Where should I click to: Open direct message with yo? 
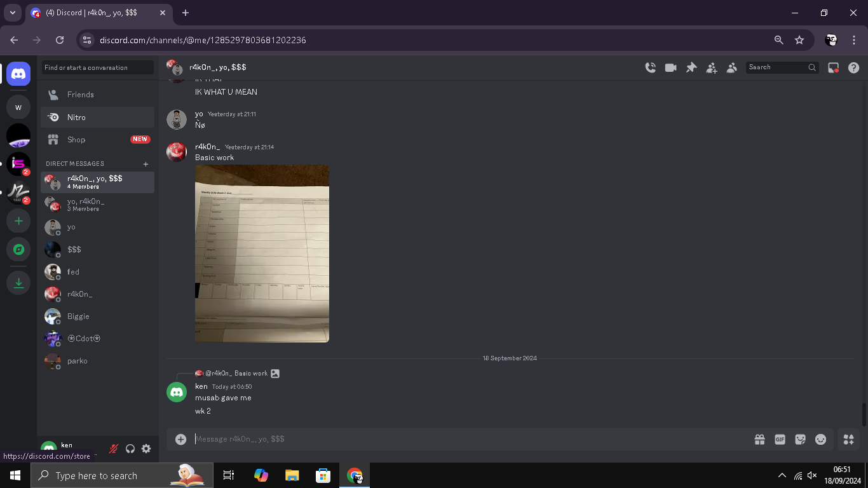pyautogui.click(x=98, y=227)
